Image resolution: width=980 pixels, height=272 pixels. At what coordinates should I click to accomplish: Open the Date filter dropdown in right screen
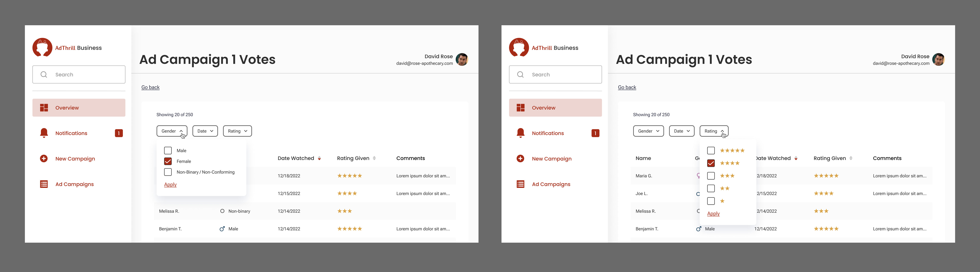coord(682,131)
